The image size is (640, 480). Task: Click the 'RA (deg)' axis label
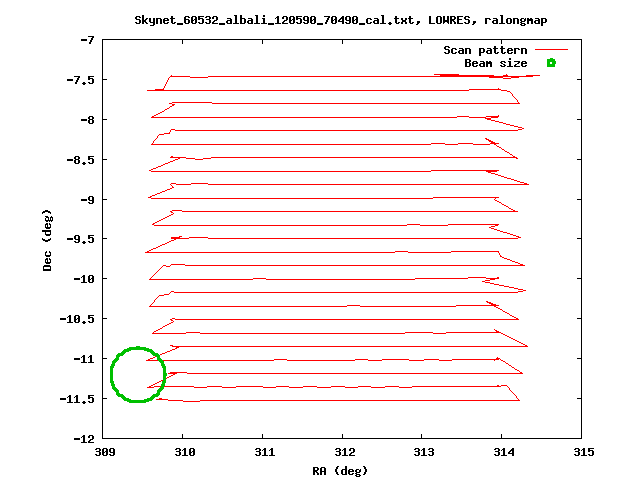[340, 471]
